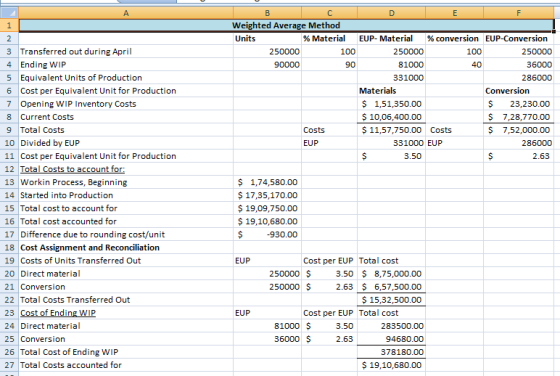Select 'Difference due to rounding cost/unit' cell
Screen dimensions: 560x376
pos(126,234)
